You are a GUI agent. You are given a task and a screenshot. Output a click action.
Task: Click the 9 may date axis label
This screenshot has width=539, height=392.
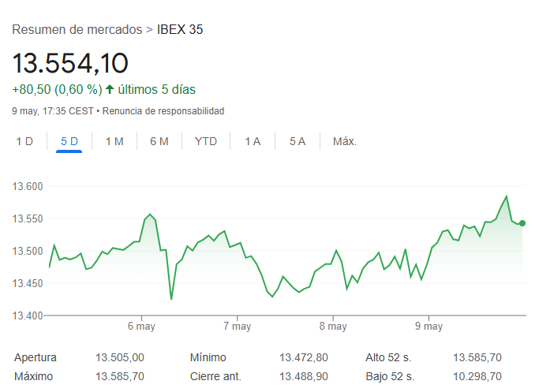[x=429, y=327]
